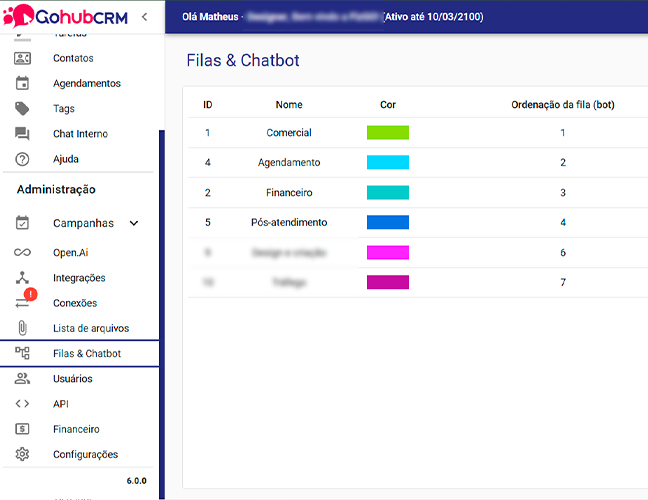Viewport: 648px width, 500px height.
Task: Open the Usuários menu item
Action: point(72,379)
